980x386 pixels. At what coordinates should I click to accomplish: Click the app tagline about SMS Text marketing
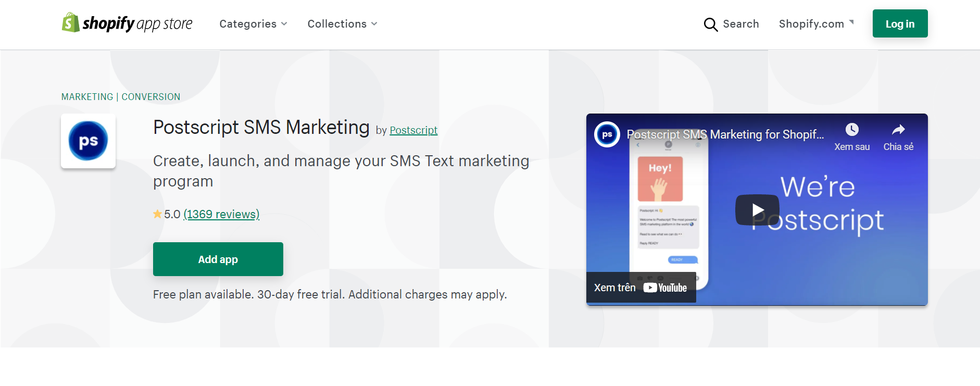tap(341, 171)
